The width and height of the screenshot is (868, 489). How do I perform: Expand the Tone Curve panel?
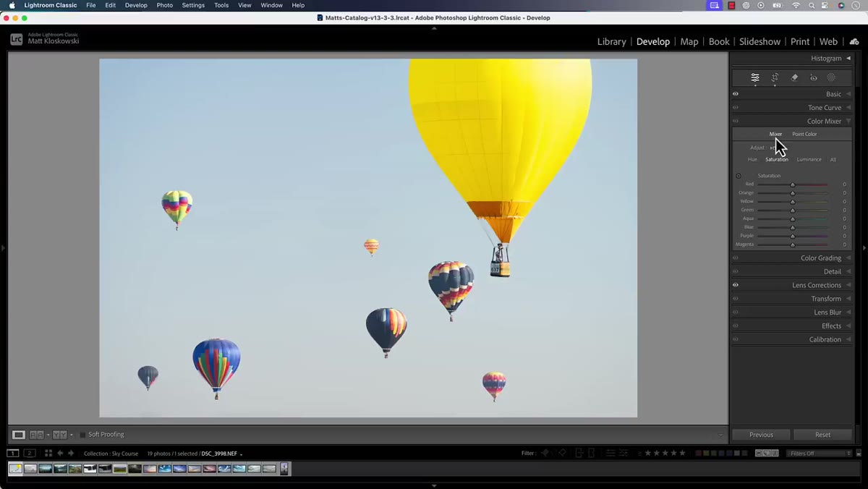click(x=848, y=108)
